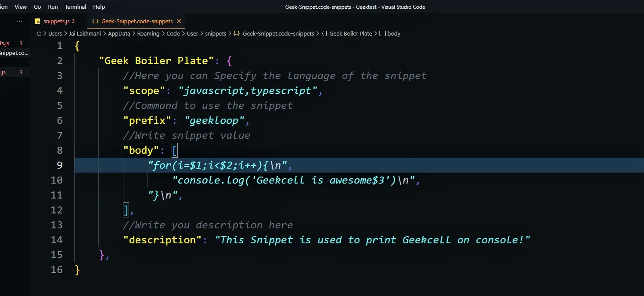Open the snippets folder breadcrumb segment
The height and width of the screenshot is (296, 644).
click(x=216, y=33)
